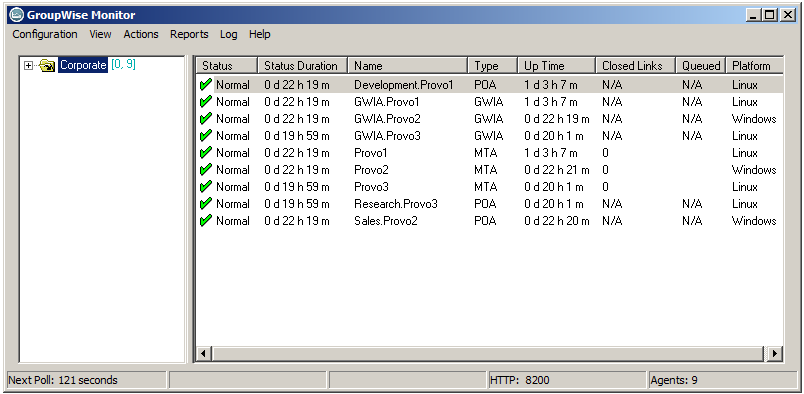The image size is (804, 394).
Task: Click POA type cell for Development.Provo1
Action: click(485, 85)
